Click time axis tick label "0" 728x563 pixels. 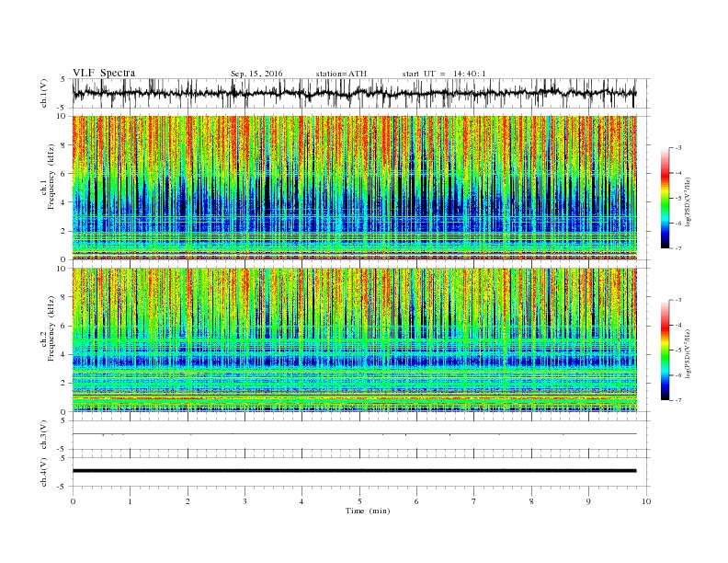tap(73, 501)
